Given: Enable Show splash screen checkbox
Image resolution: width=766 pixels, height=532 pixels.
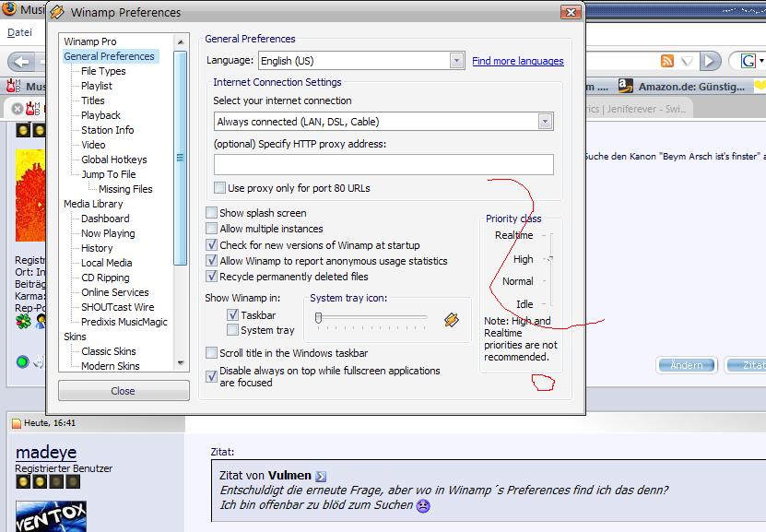Looking at the screenshot, I should tap(211, 213).
